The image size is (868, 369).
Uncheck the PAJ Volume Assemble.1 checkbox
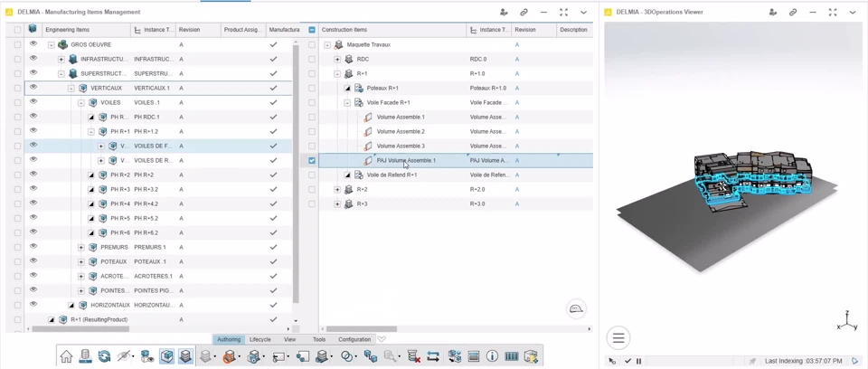(312, 161)
